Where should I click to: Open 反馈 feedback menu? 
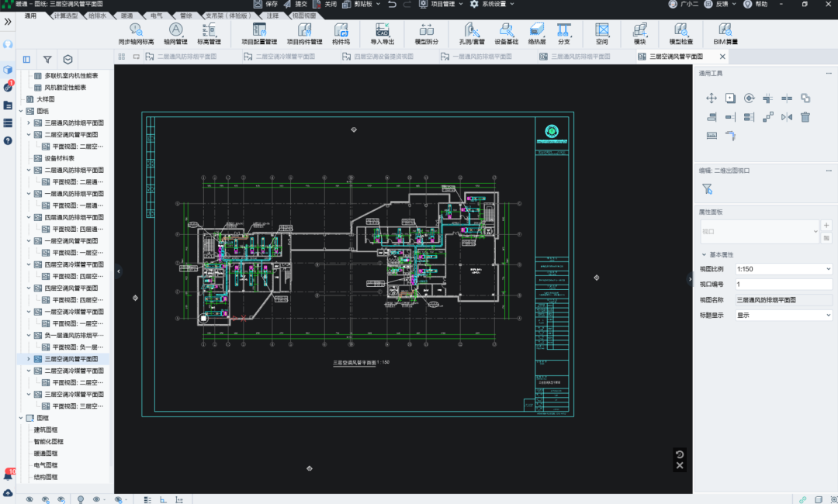(720, 5)
